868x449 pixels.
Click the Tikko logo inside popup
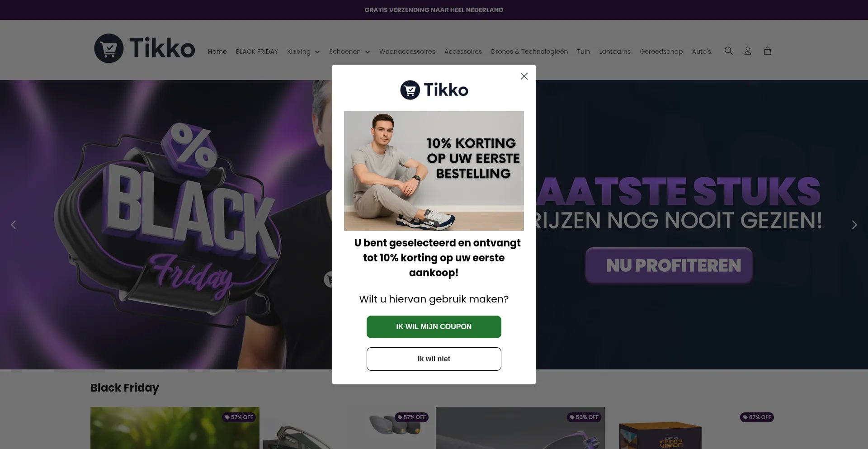(x=434, y=90)
